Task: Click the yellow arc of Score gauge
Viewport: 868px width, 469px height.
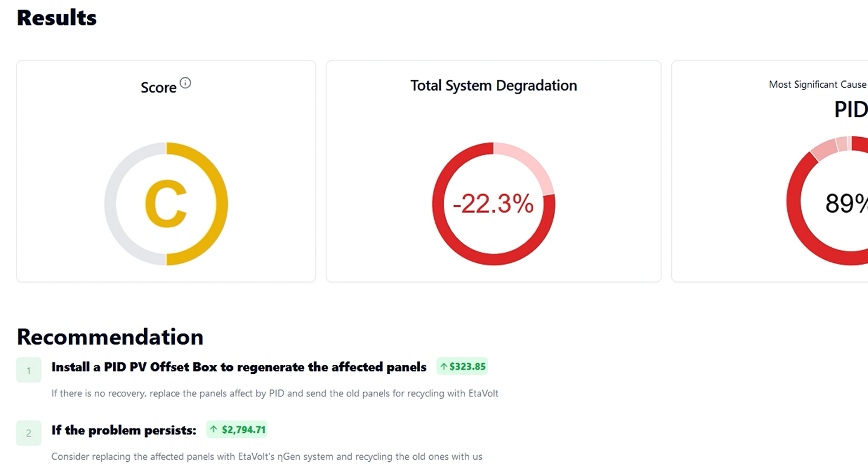Action: 221,204
